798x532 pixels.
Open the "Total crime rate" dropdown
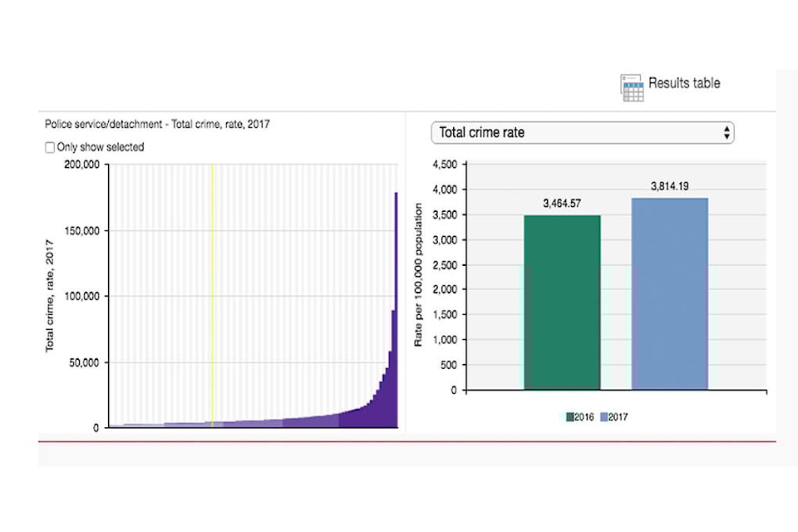(582, 133)
